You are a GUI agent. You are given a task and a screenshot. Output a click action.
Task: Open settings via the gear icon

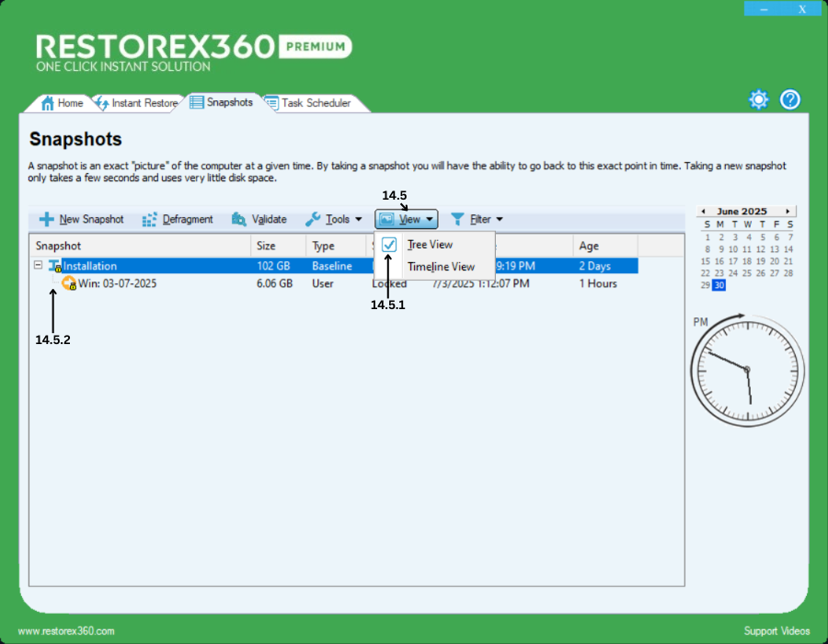point(758,100)
